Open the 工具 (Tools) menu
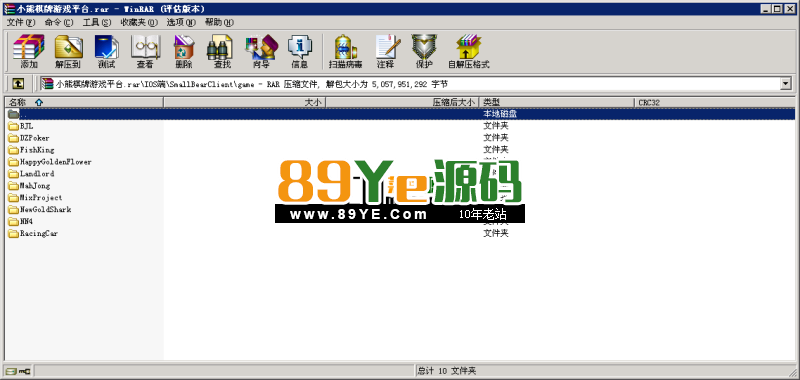The width and height of the screenshot is (800, 380). pyautogui.click(x=97, y=22)
